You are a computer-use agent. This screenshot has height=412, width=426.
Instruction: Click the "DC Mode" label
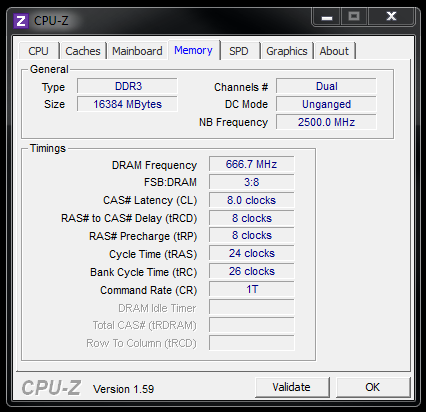coord(246,104)
